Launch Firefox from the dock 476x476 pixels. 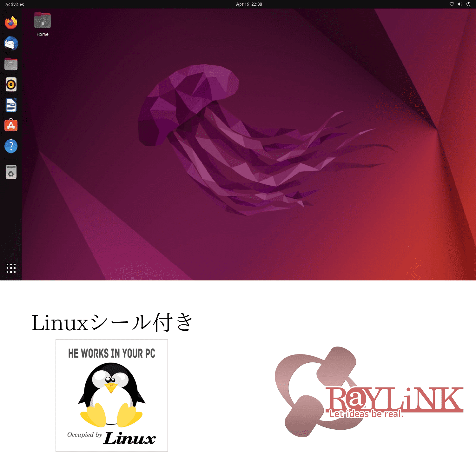(11, 23)
